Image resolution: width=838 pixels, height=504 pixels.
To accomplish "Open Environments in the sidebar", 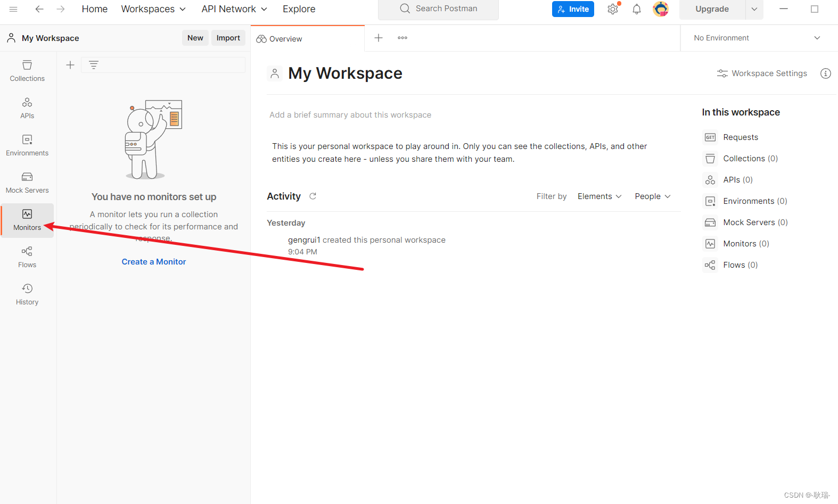I will [27, 146].
